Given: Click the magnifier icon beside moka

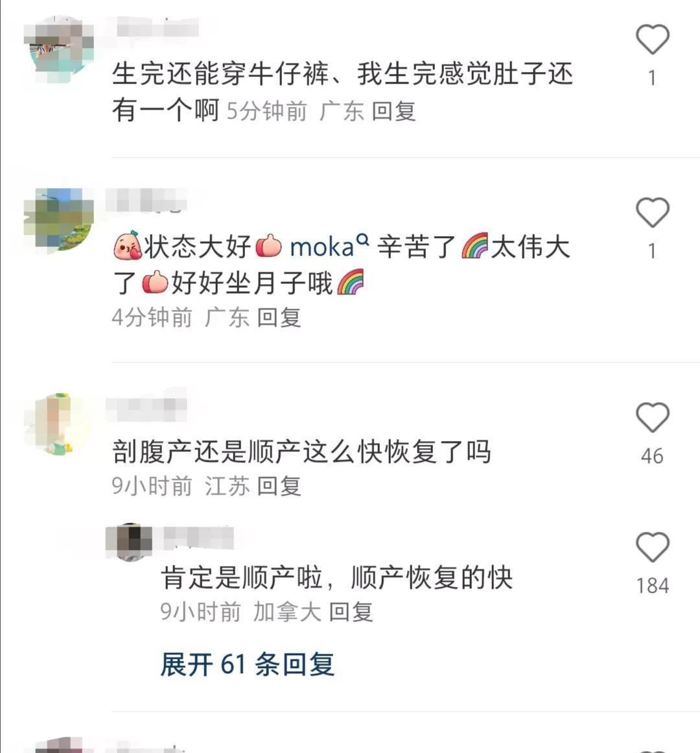Looking at the screenshot, I should pyautogui.click(x=364, y=239).
